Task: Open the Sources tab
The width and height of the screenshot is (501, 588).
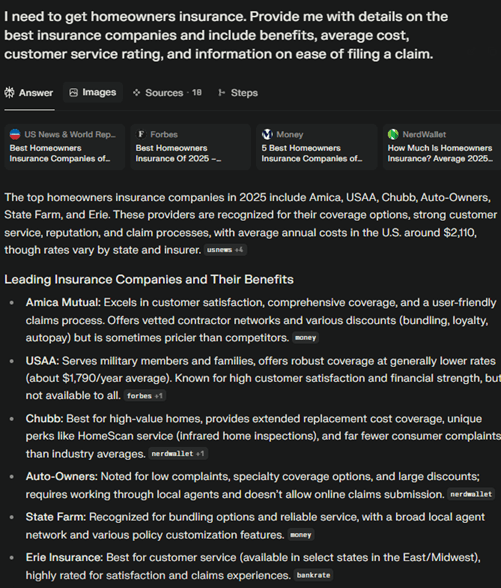Action: 167,93
